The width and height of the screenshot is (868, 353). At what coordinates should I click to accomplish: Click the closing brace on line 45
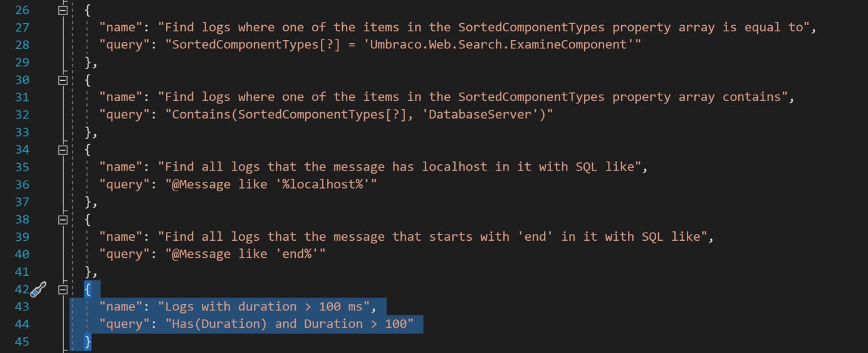(x=88, y=342)
